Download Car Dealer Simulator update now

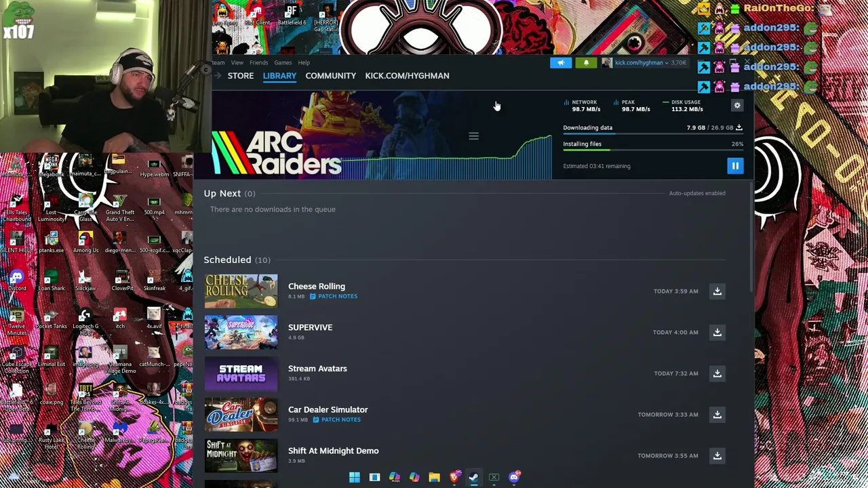(717, 415)
